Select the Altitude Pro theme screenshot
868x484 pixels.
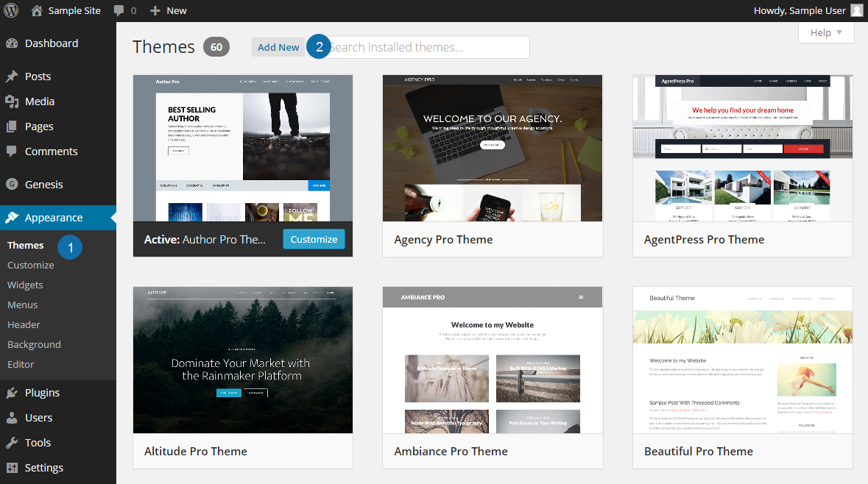(242, 360)
